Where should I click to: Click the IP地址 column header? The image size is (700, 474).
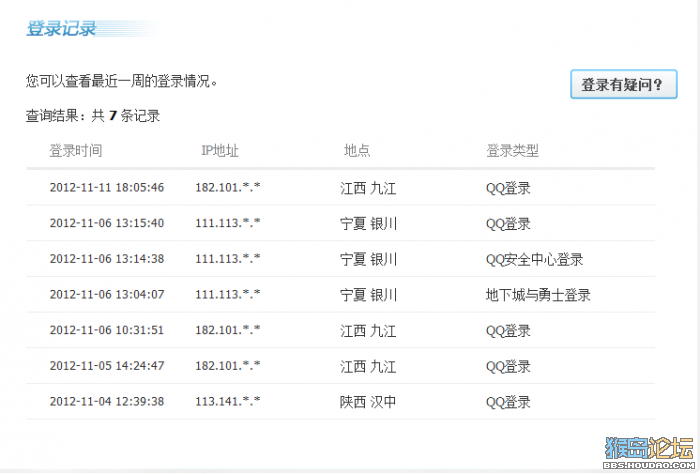220,150
